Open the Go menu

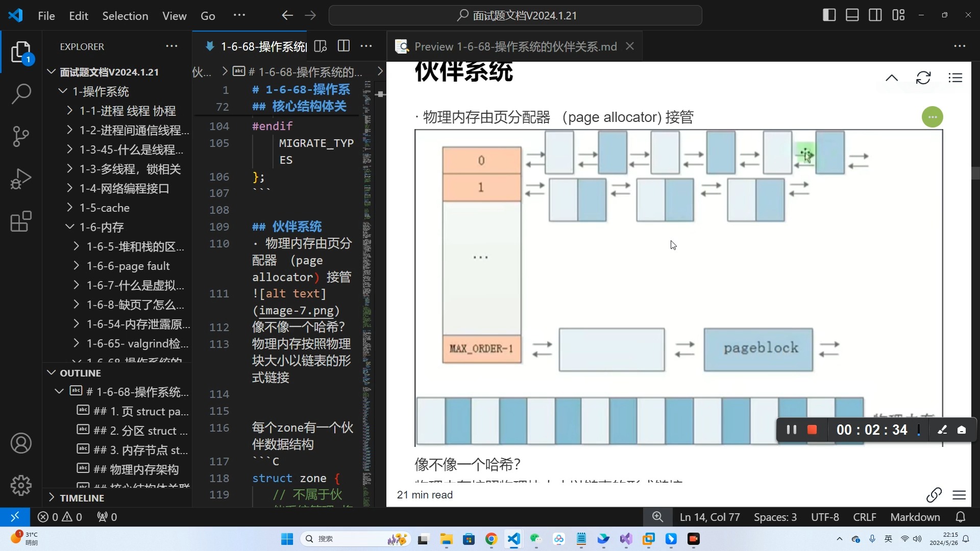[x=208, y=16]
